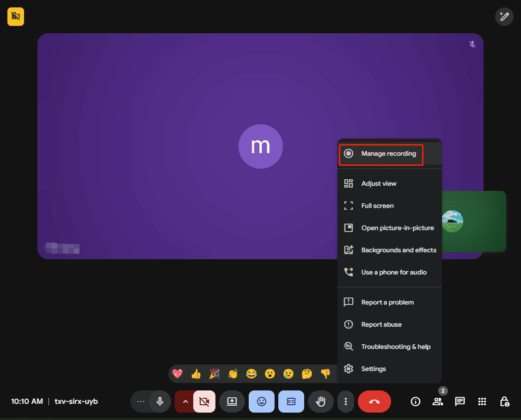Click the camera-off indicator top left

(x=15, y=17)
